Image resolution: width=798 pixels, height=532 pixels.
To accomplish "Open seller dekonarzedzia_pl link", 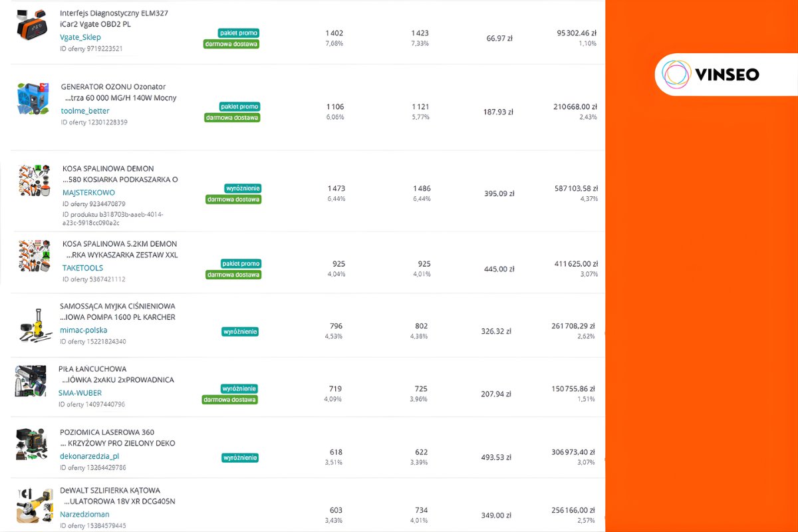I will 89,456.
